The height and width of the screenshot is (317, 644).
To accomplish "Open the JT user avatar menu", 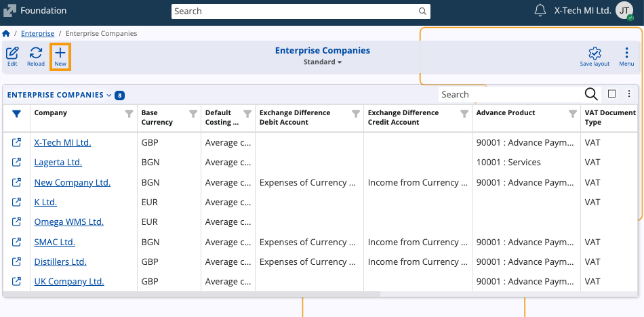I will pyautogui.click(x=624, y=11).
